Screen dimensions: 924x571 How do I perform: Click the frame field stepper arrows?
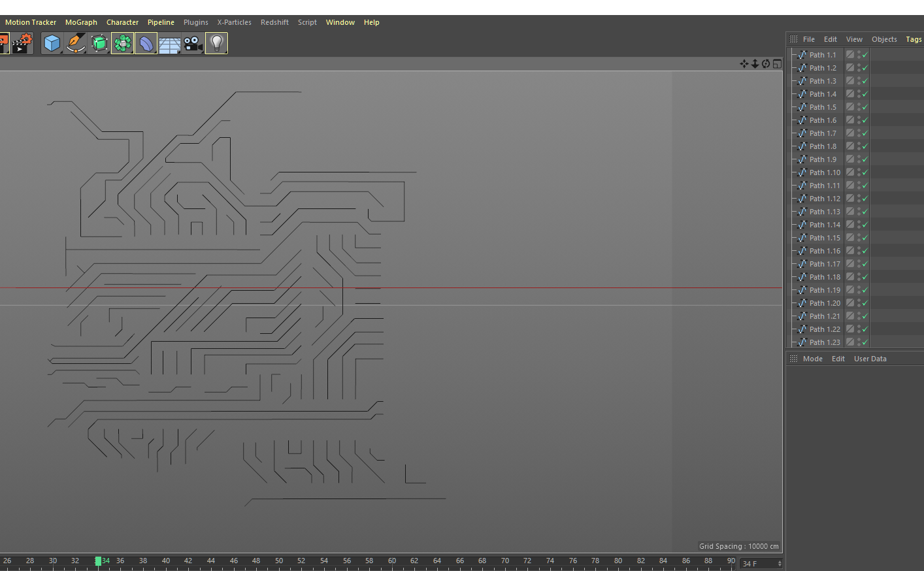pos(780,563)
